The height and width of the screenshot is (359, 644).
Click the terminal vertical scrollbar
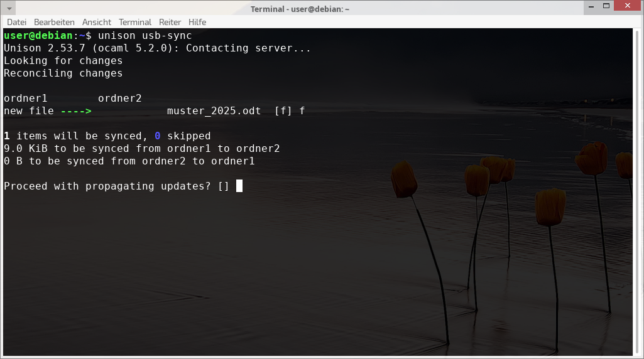pyautogui.click(x=637, y=191)
